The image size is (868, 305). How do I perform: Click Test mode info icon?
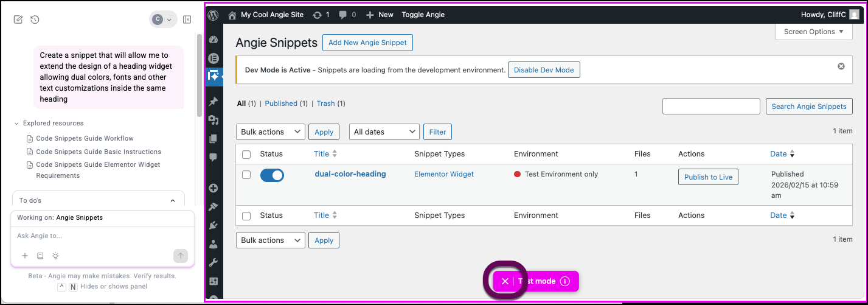[x=564, y=281]
